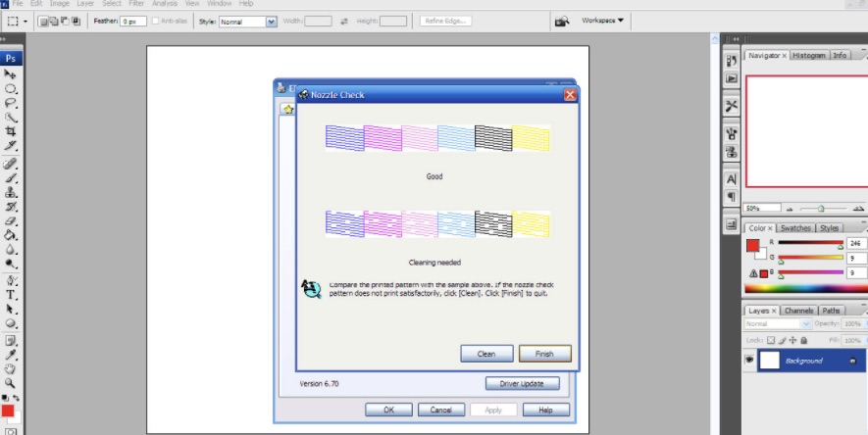868x435 pixels.
Task: Choose Add to selection mode button
Action: click(x=53, y=21)
